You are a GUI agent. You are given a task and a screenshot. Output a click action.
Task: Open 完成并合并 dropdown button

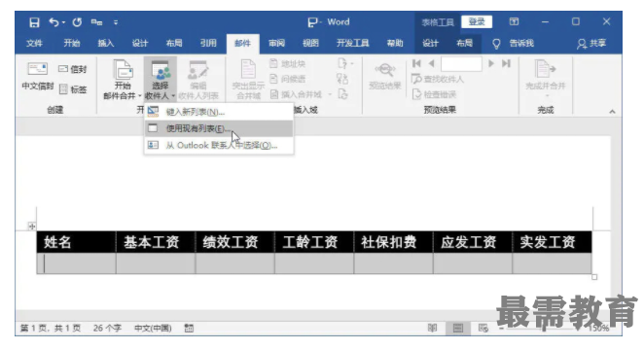(x=546, y=79)
